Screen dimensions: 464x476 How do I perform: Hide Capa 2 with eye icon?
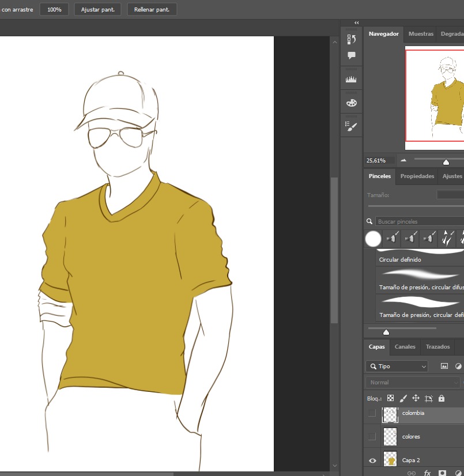pyautogui.click(x=372, y=460)
